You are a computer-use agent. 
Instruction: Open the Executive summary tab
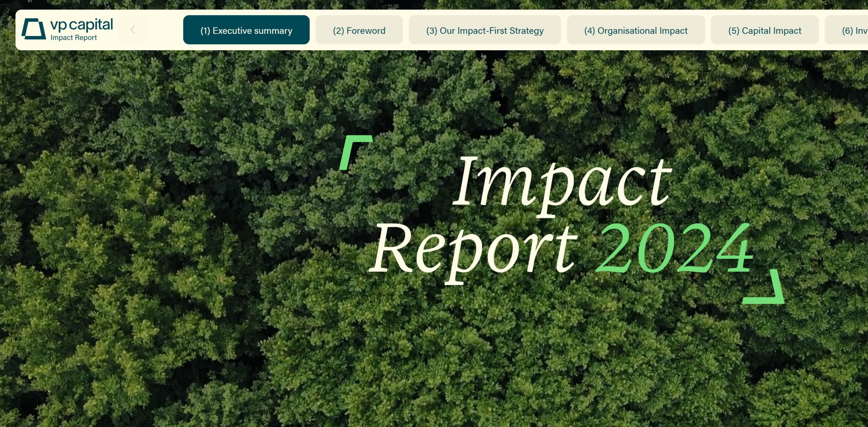point(246,30)
